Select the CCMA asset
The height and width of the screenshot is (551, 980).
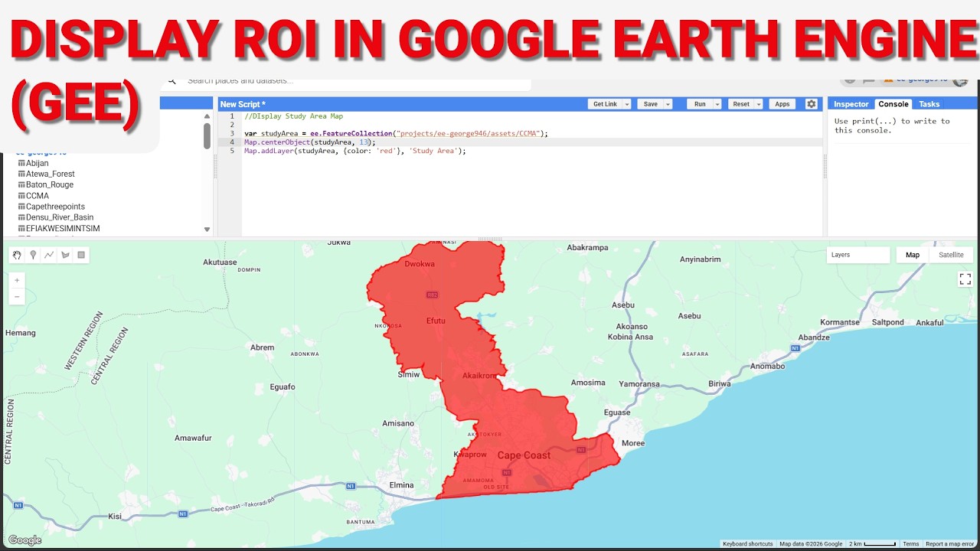38,196
